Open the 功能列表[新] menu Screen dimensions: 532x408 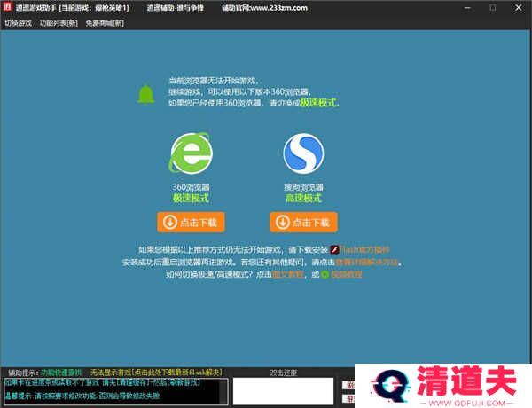[58, 23]
